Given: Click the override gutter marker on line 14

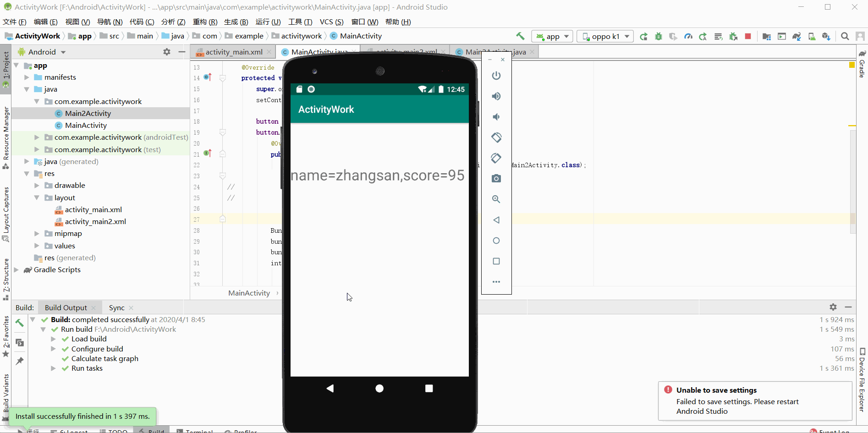Looking at the screenshot, I should (x=208, y=77).
